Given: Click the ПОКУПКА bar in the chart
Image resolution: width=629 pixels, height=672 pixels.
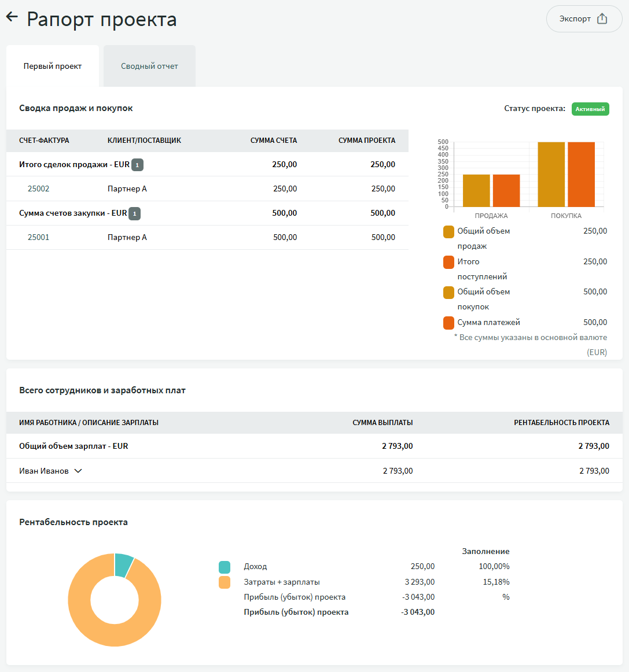Looking at the screenshot, I should (551, 174).
